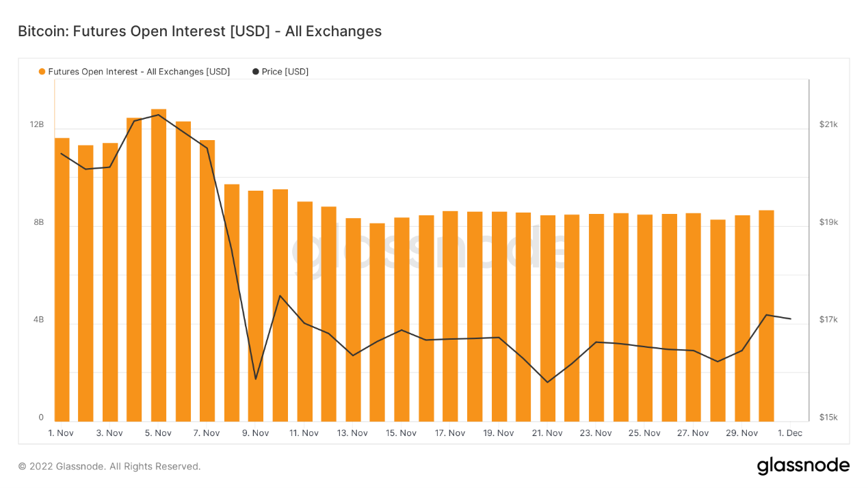Click the price line dip at 21. Nov

click(547, 382)
